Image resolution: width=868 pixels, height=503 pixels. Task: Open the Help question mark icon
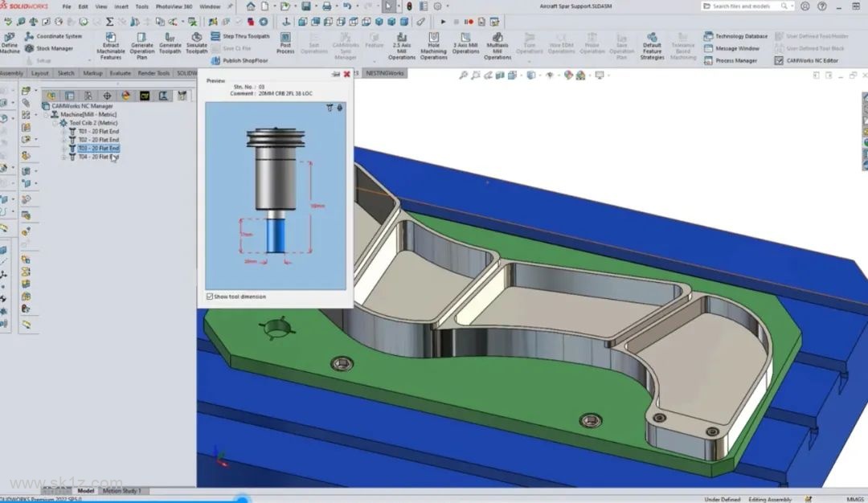822,6
